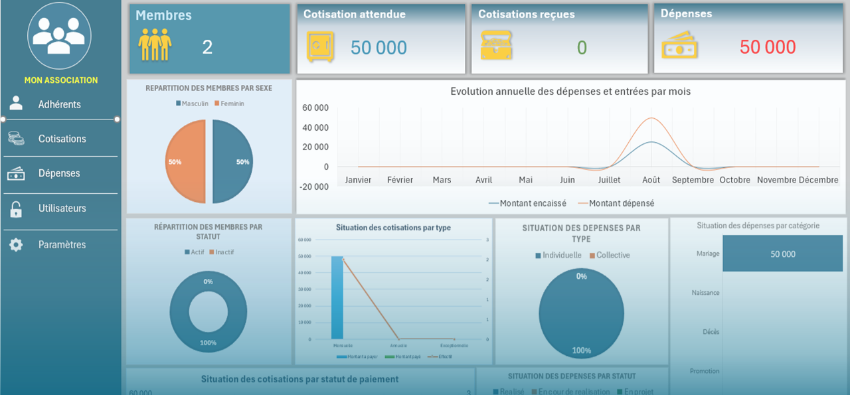Click the safe icon in Cotisation attendue
Image resolution: width=850 pixels, height=395 pixels.
(320, 47)
